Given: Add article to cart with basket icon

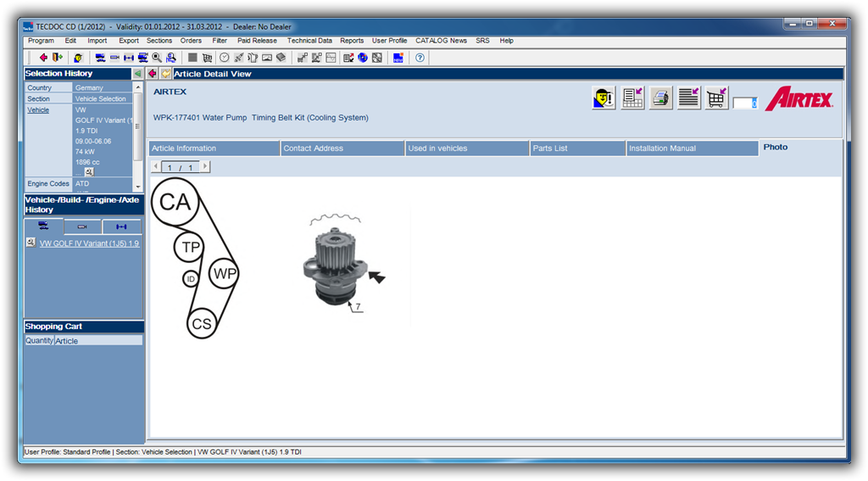Looking at the screenshot, I should coord(716,98).
